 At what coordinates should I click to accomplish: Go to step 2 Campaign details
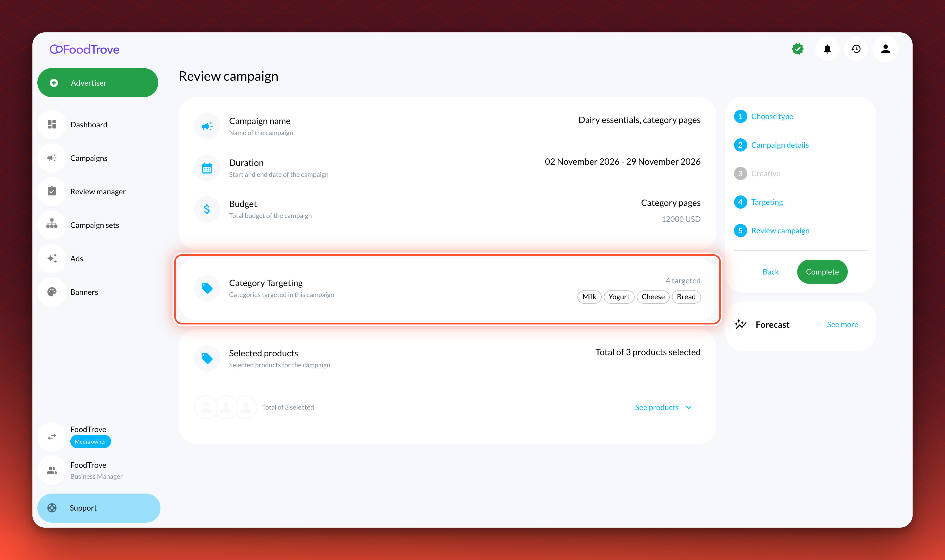771,145
